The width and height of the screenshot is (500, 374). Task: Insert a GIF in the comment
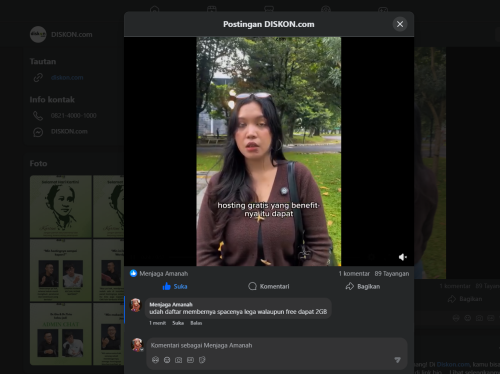point(190,360)
